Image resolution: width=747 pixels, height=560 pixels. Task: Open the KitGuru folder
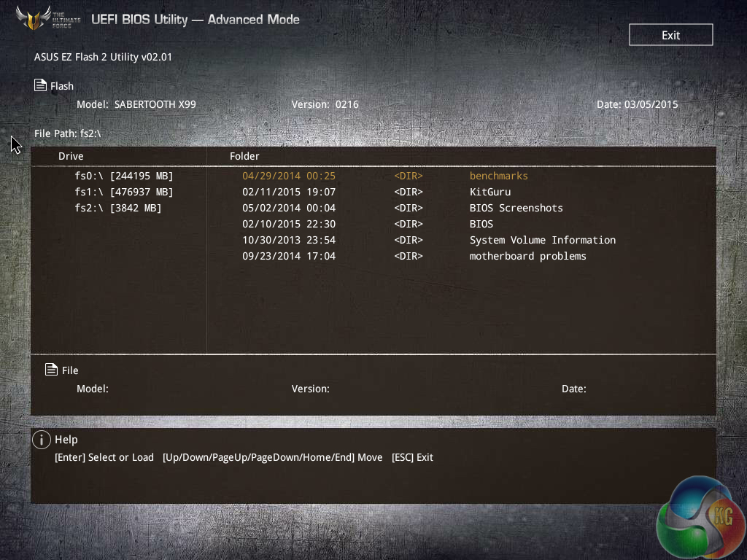point(489,192)
